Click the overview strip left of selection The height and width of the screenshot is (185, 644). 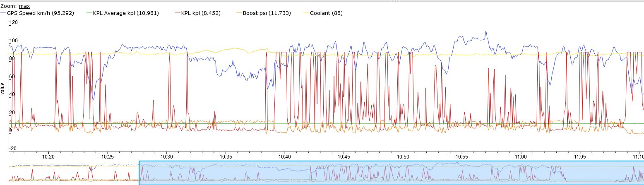(x=74, y=173)
